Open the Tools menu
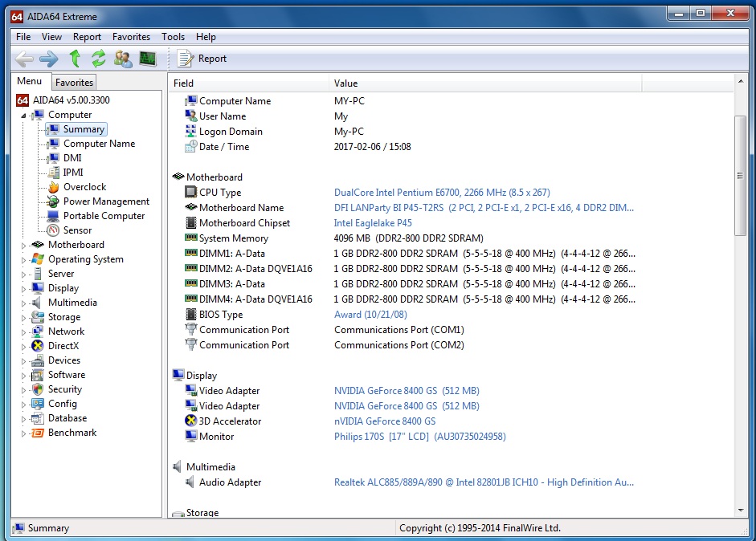The height and width of the screenshot is (541, 756). [173, 37]
